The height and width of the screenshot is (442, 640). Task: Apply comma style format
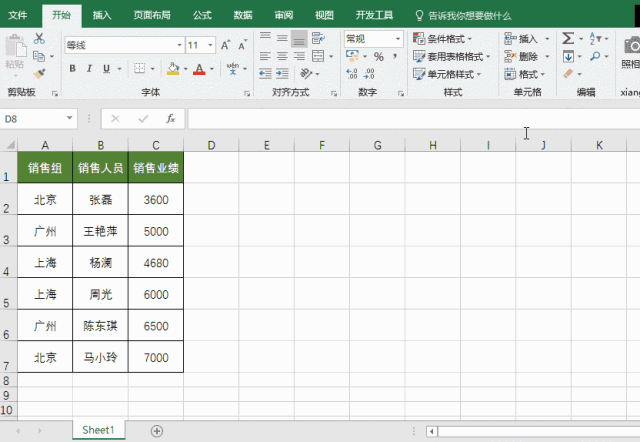click(395, 56)
